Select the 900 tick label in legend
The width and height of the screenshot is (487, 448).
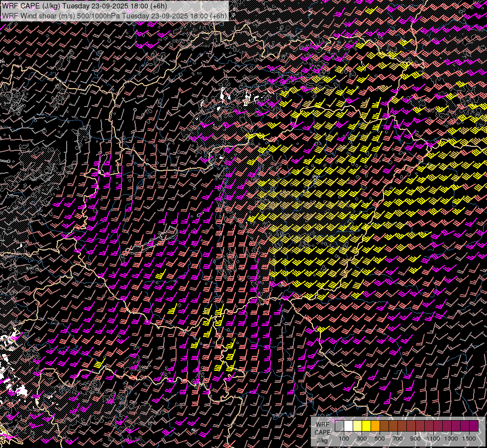point(415,439)
